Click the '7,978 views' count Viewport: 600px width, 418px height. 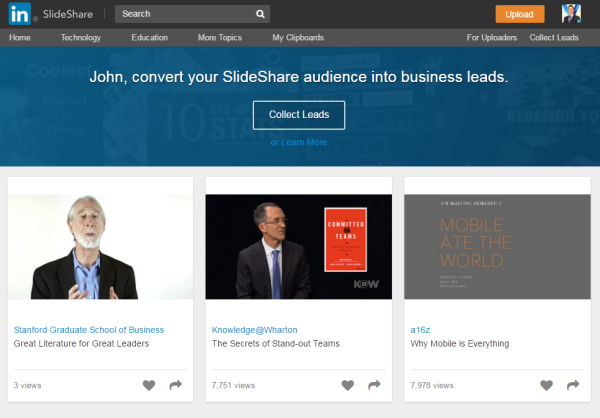(432, 385)
